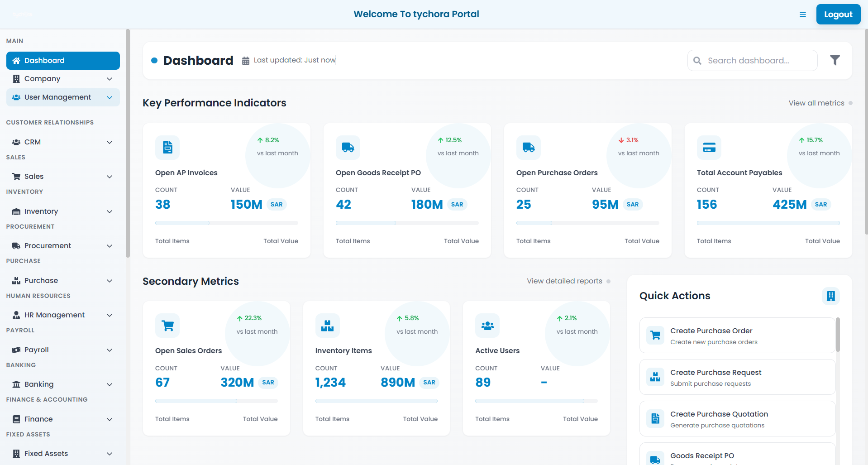Open the Payroll sidebar menu
This screenshot has width=868, height=465.
63,350
